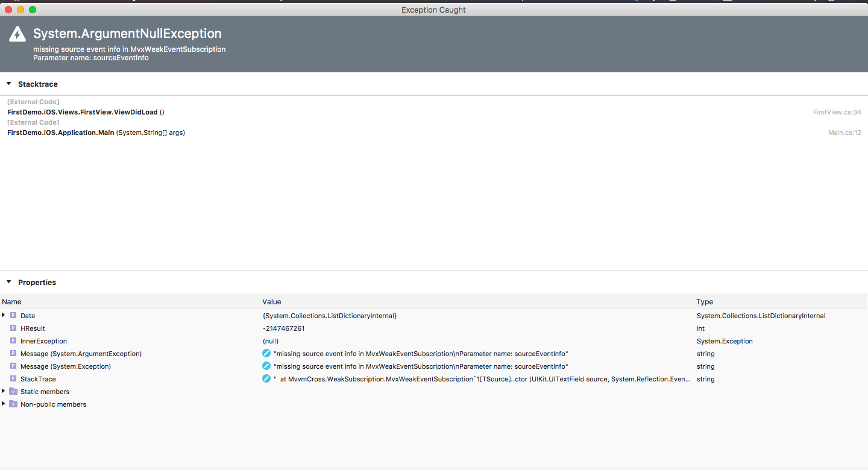Click the Message (System.Exception) property icon
This screenshot has height=470, width=868.
(x=13, y=366)
